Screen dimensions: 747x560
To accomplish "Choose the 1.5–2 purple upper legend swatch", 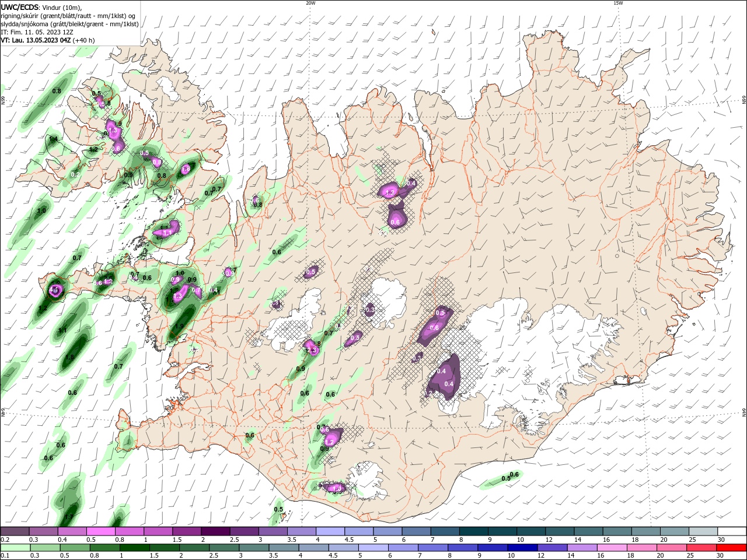I will 187,531.
